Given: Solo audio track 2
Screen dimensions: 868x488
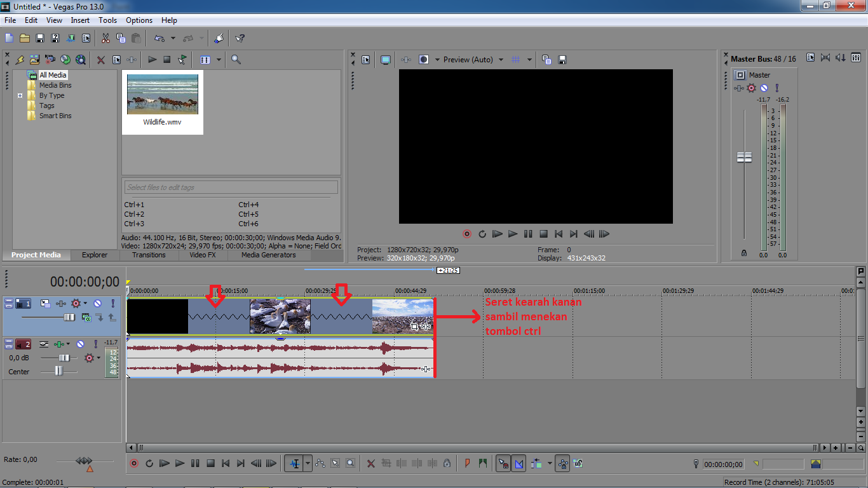Looking at the screenshot, I should point(95,344).
